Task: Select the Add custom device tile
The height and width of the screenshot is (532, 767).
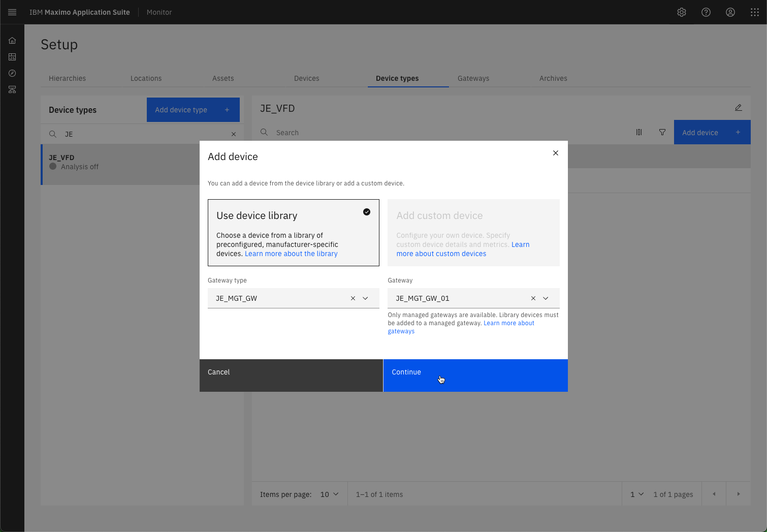Action: click(x=473, y=233)
